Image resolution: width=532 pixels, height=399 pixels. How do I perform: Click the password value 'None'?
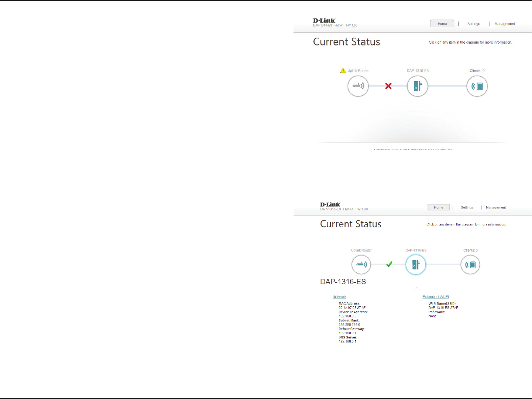[x=432, y=316]
